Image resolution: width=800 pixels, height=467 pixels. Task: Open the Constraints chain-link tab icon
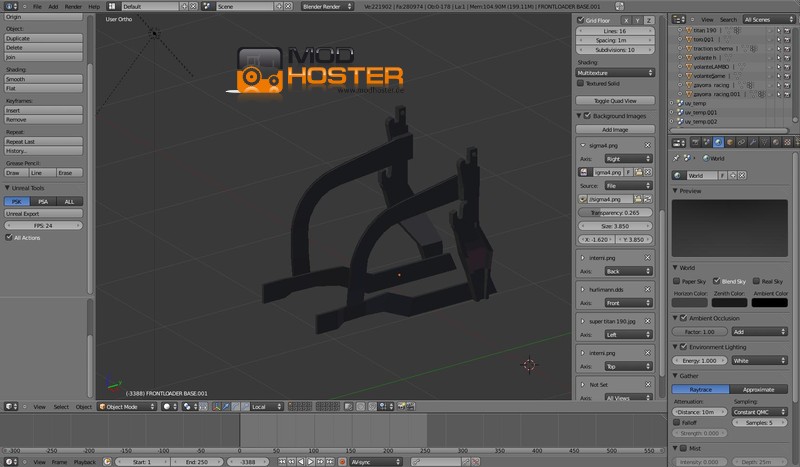click(741, 142)
